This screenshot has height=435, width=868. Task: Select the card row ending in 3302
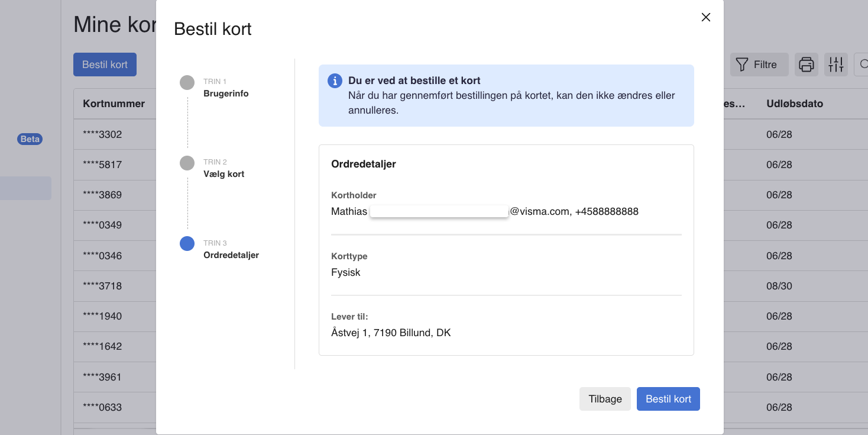102,134
